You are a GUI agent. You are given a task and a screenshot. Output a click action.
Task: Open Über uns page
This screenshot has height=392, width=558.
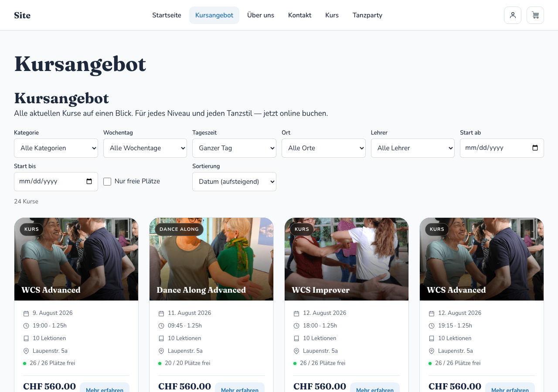click(261, 15)
